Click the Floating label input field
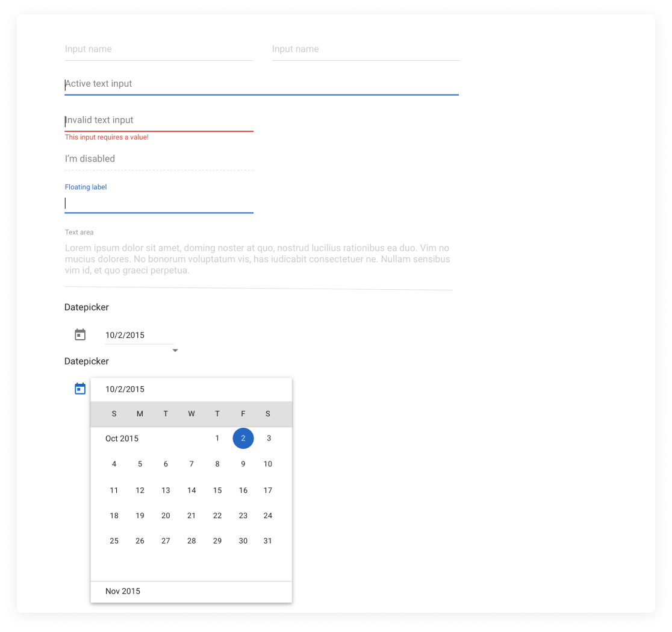 click(x=159, y=203)
